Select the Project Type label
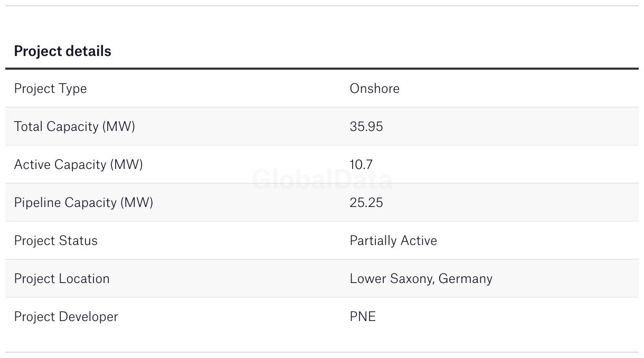 [x=50, y=89]
